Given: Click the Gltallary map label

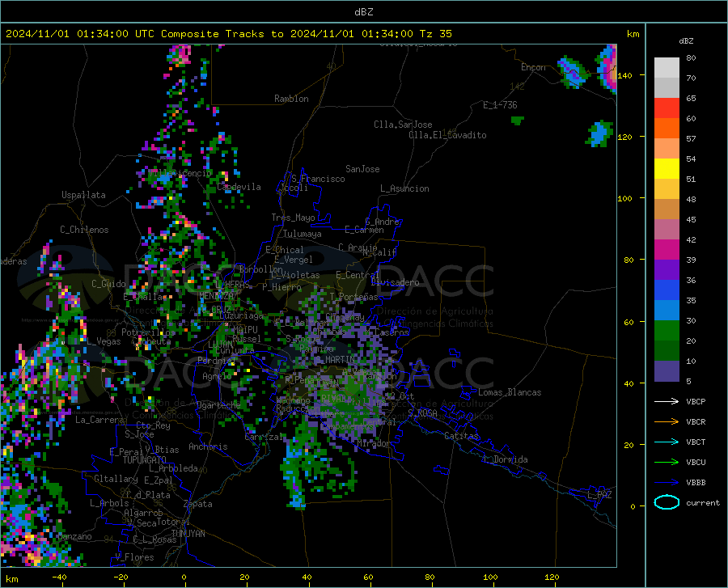Looking at the screenshot, I should point(116,479).
